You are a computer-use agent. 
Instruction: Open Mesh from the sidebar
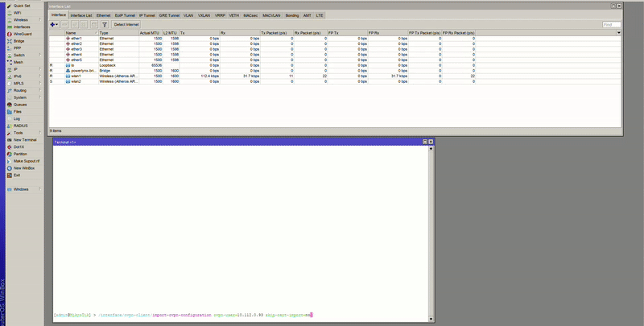18,63
